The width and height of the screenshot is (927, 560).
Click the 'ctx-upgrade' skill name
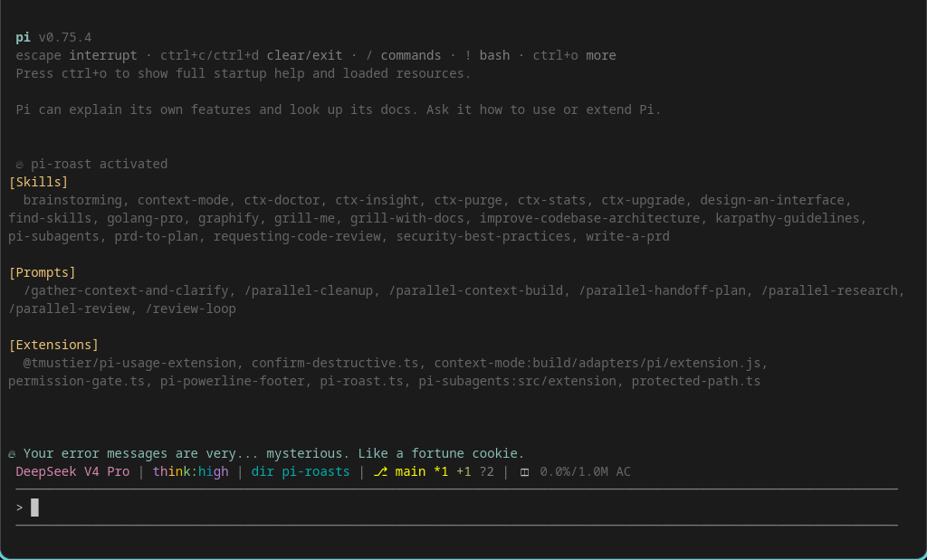click(642, 200)
